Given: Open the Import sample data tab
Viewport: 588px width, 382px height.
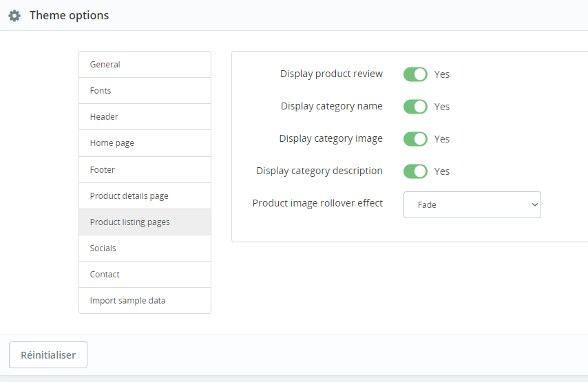Looking at the screenshot, I should [x=145, y=301].
